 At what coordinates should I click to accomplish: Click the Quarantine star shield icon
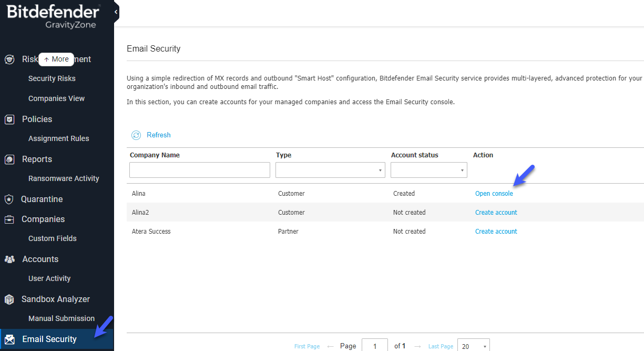(x=9, y=199)
